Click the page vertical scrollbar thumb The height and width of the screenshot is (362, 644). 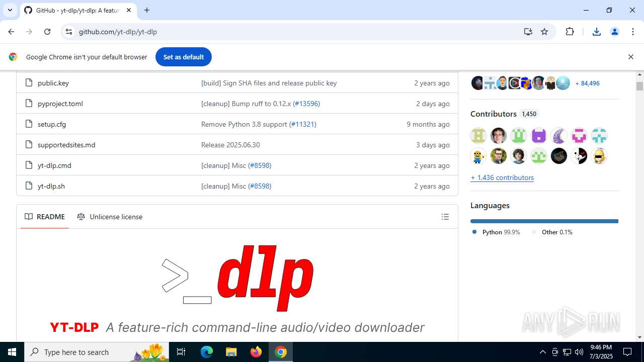coord(639,86)
